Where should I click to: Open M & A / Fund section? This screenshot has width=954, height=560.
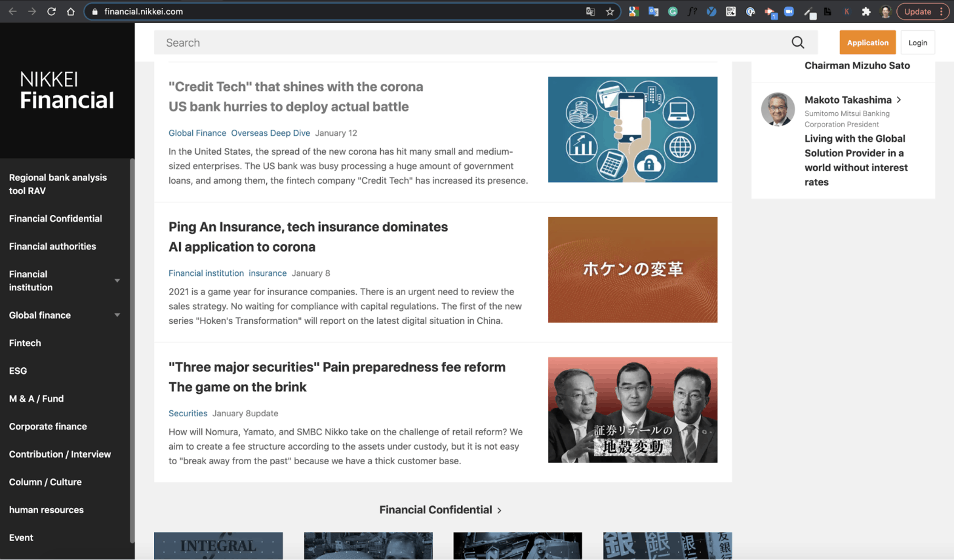pyautogui.click(x=36, y=399)
